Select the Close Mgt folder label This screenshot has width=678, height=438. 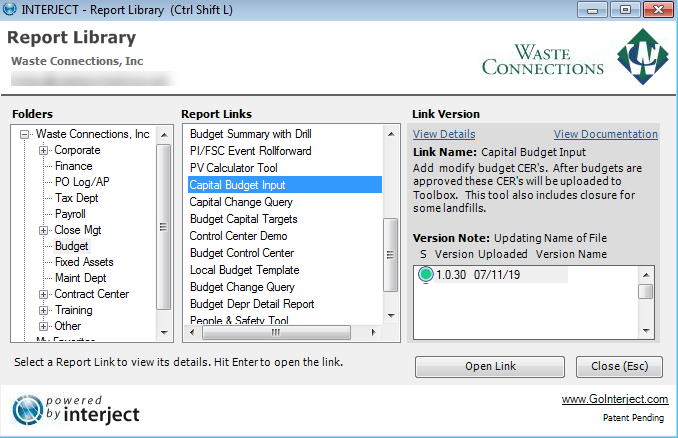[78, 230]
